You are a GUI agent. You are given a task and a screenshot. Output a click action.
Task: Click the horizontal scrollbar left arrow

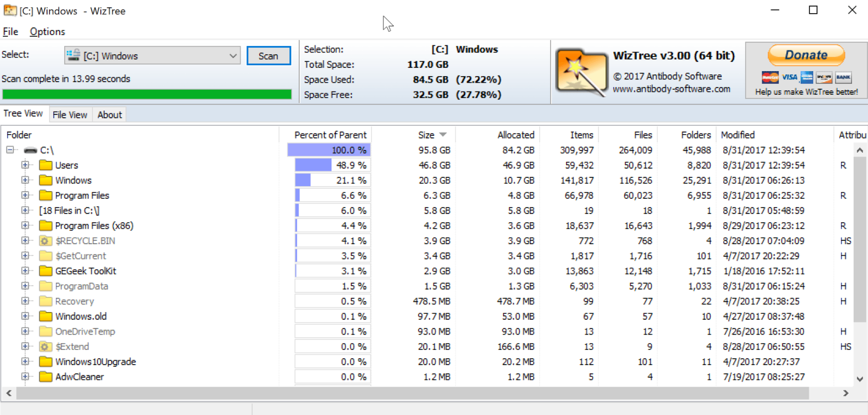pos(9,393)
